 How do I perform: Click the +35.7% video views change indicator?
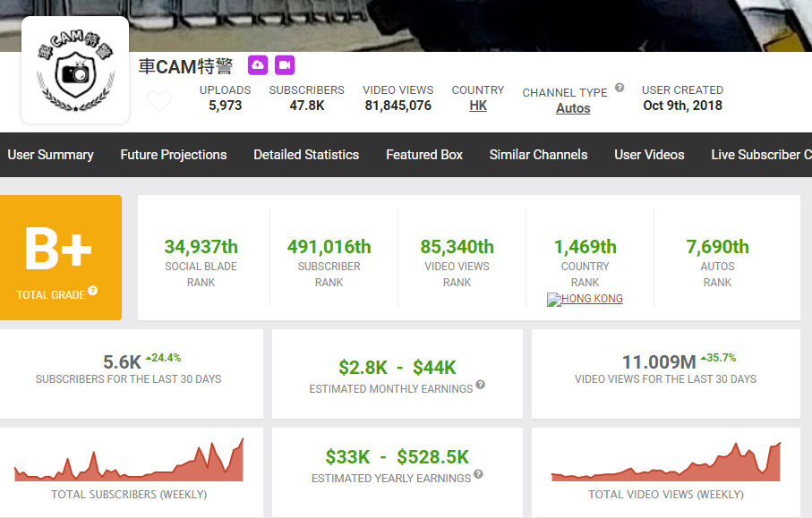tap(718, 358)
